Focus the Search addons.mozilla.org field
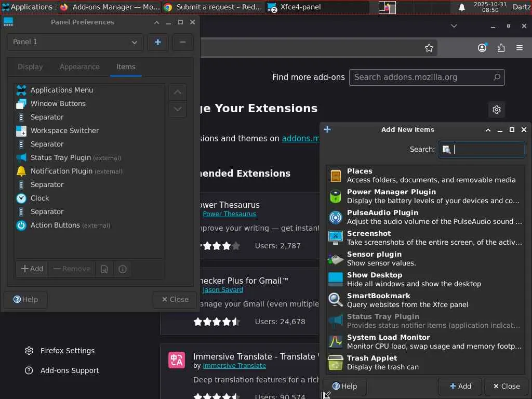Viewport: 532px width, 399px height. tap(427, 77)
